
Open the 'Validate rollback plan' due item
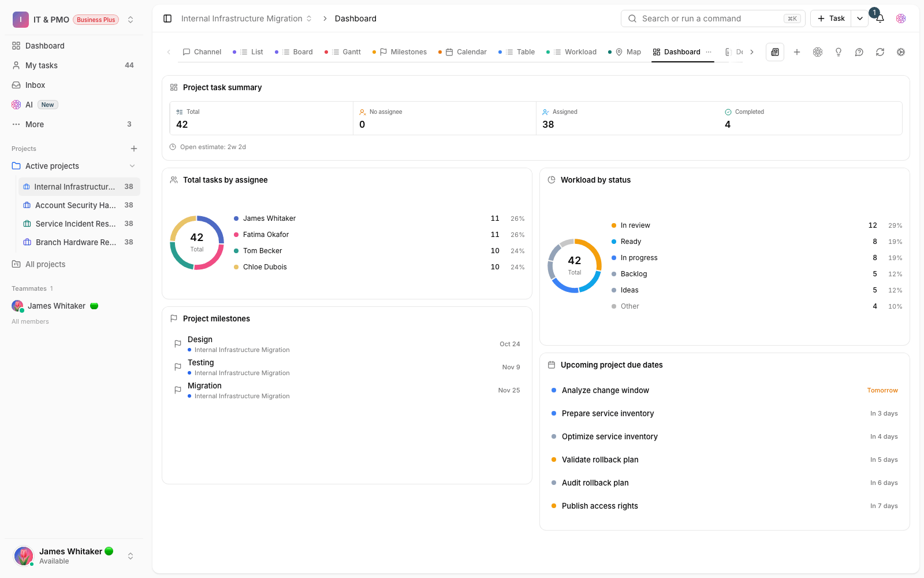725,460
